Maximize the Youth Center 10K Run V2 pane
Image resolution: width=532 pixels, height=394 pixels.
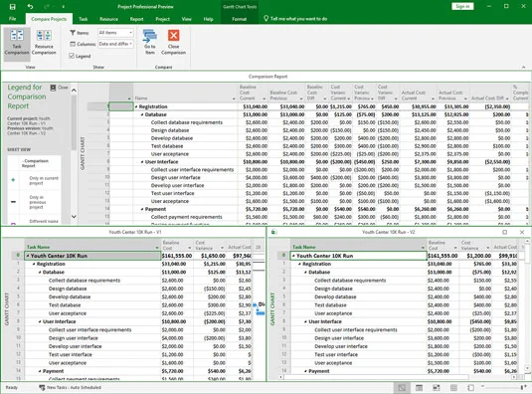[x=505, y=232]
